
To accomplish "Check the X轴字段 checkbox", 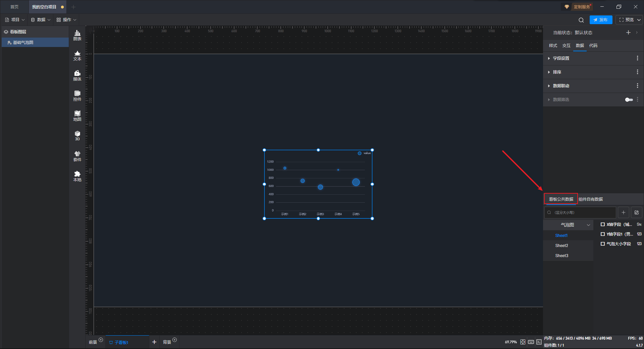I will [603, 225].
